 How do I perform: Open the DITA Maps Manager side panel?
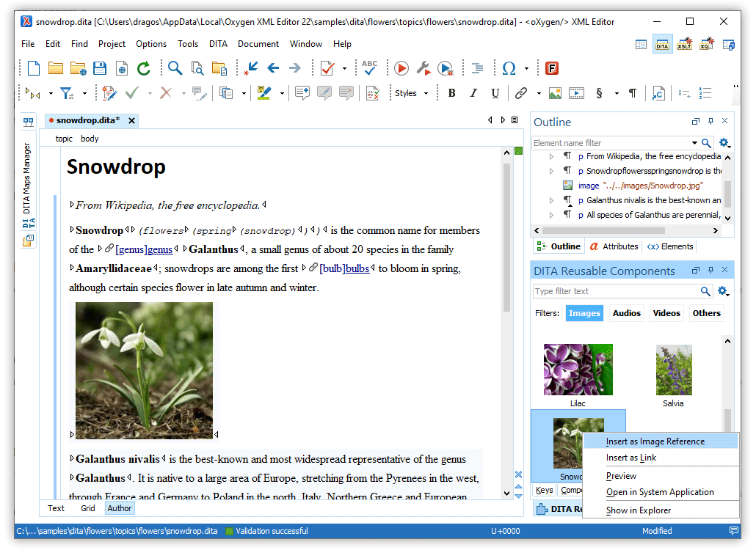[29, 185]
